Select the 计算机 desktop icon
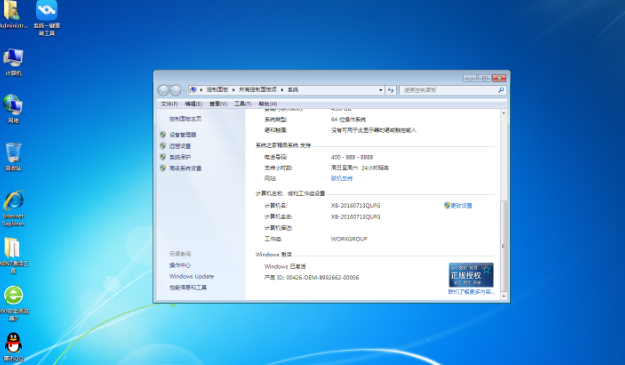The height and width of the screenshot is (365, 625). [x=13, y=62]
